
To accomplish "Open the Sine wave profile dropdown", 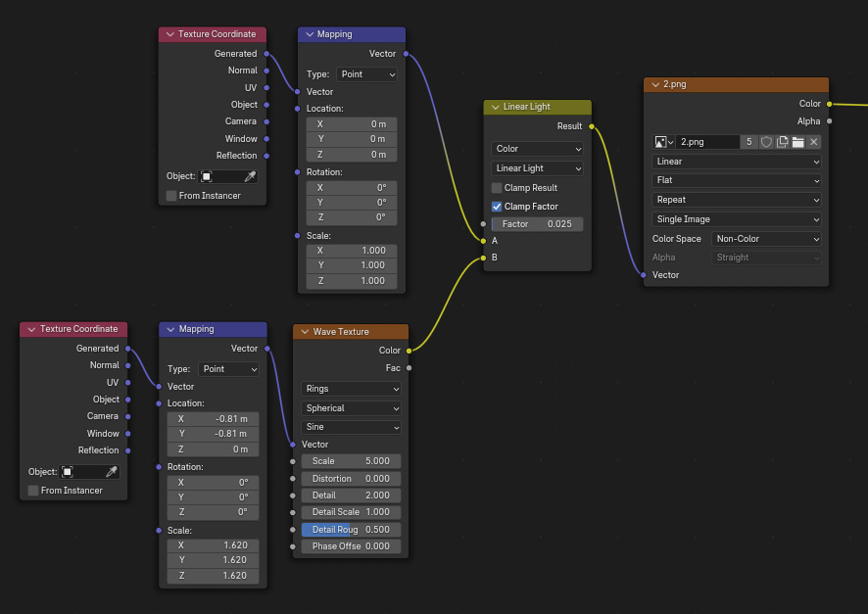I will point(351,427).
